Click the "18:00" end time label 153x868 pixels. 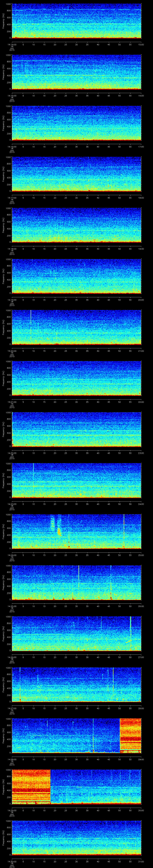click(141, 197)
